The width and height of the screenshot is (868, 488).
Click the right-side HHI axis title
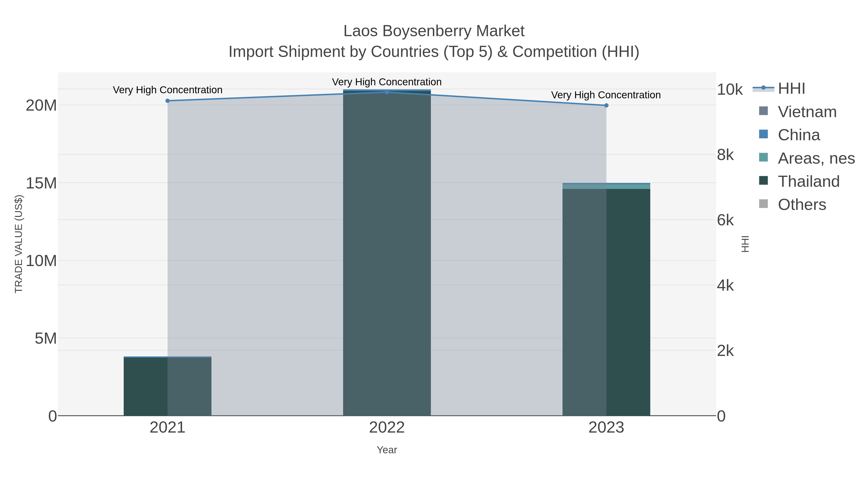(x=745, y=244)
